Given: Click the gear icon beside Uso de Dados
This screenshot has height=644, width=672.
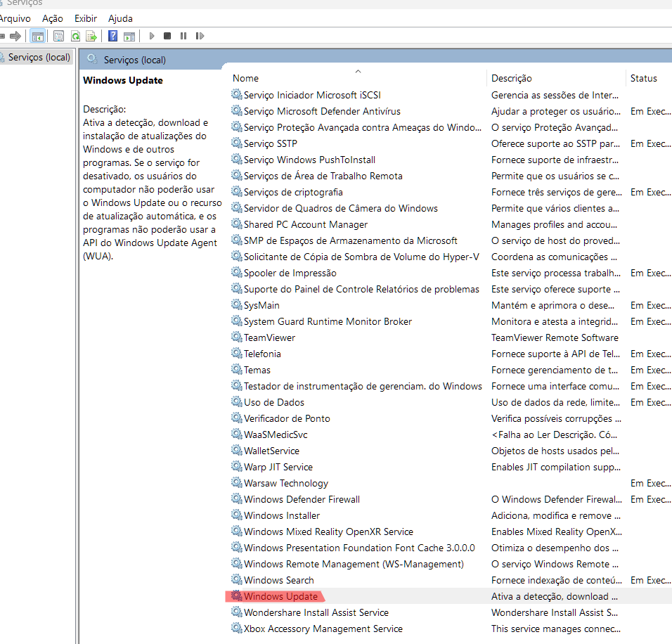Looking at the screenshot, I should point(237,401).
